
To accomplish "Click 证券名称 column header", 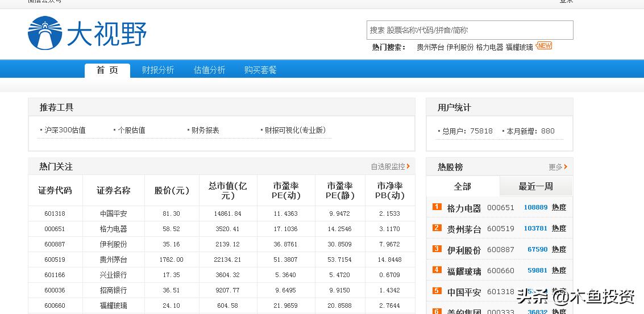I will click(113, 190).
